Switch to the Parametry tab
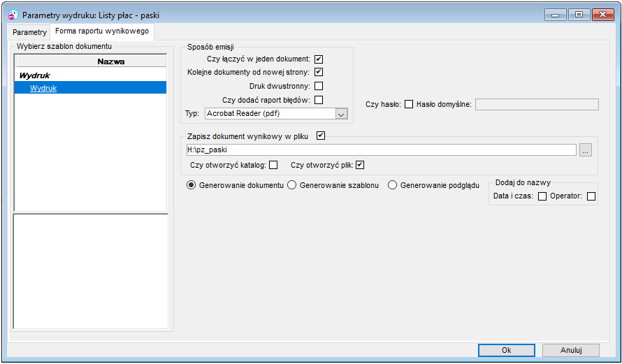 (29, 32)
